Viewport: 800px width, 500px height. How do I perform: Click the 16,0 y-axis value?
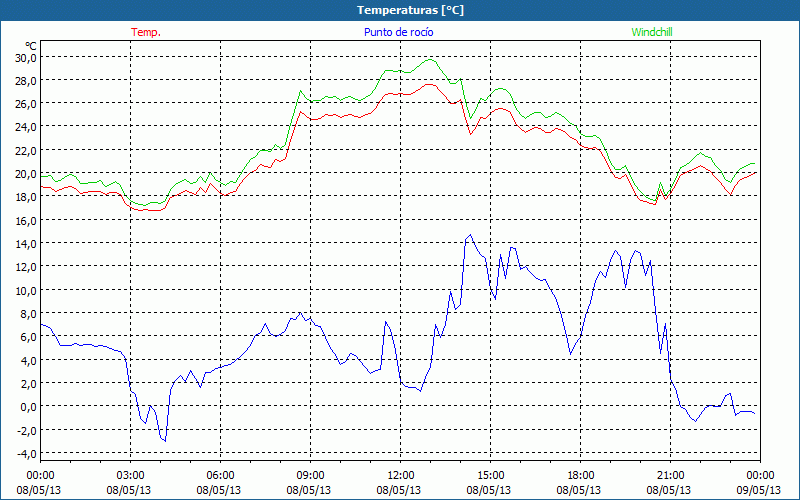[x=26, y=220]
